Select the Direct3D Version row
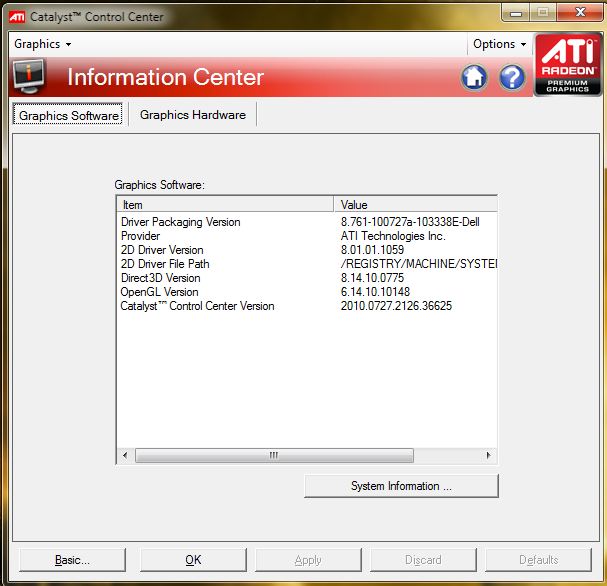Viewport: 607px width, 586px height. click(307, 278)
